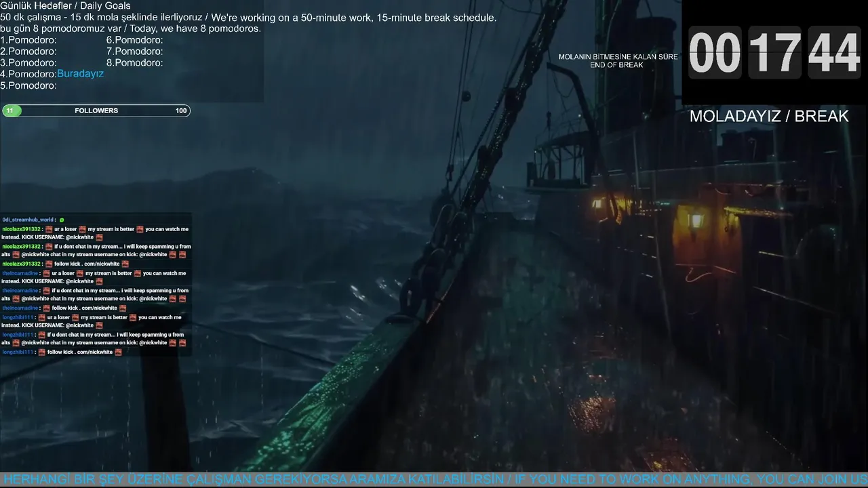The width and height of the screenshot is (868, 488).
Task: Click the green '11' follower count
Action: tap(10, 110)
